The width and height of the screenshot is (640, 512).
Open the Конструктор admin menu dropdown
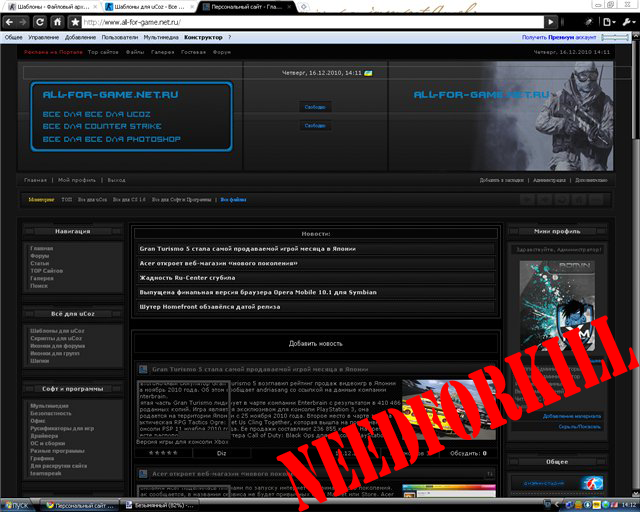(206, 37)
